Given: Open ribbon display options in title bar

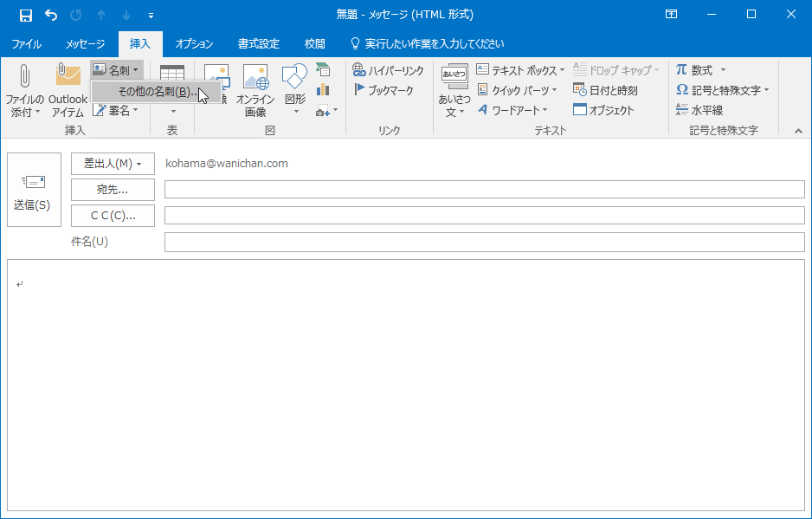Looking at the screenshot, I should (671, 15).
